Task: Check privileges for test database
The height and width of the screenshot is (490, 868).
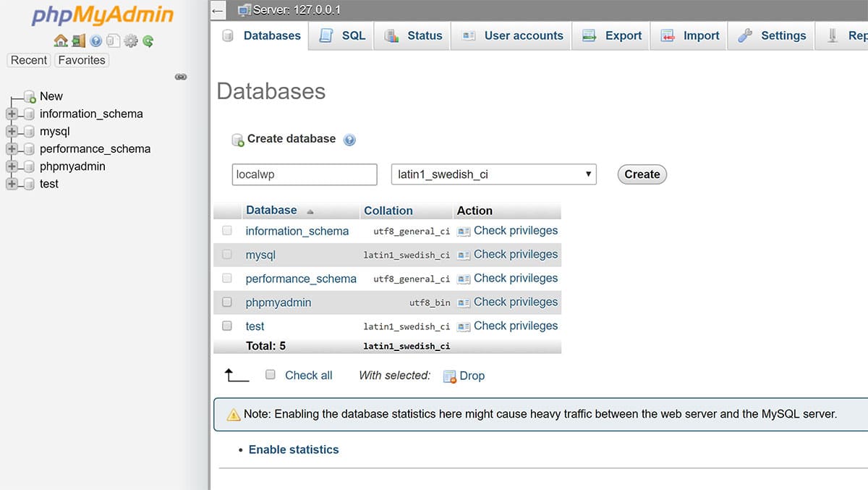Action: click(x=508, y=326)
